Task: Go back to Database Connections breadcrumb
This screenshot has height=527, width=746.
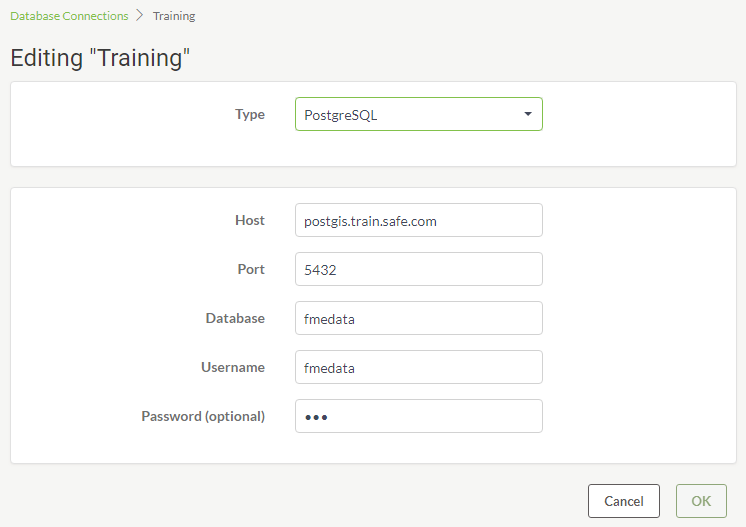Action: pyautogui.click(x=69, y=16)
